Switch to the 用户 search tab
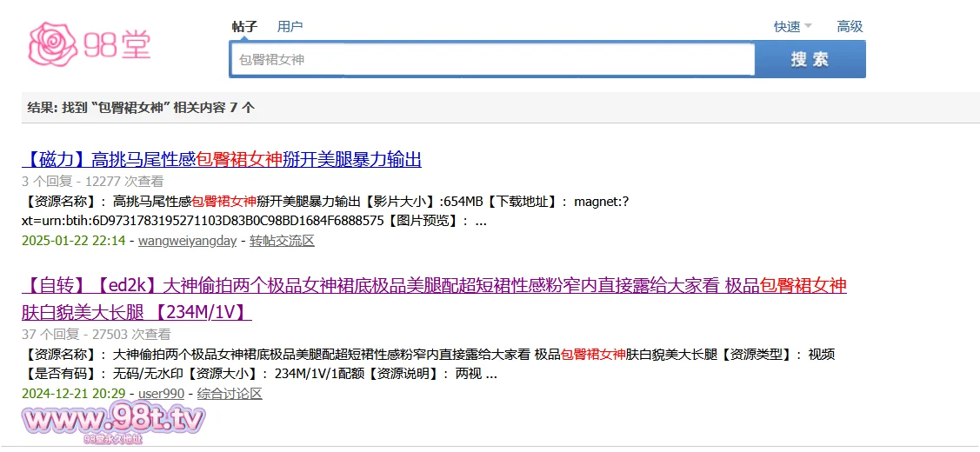The width and height of the screenshot is (980, 452). 290,26
